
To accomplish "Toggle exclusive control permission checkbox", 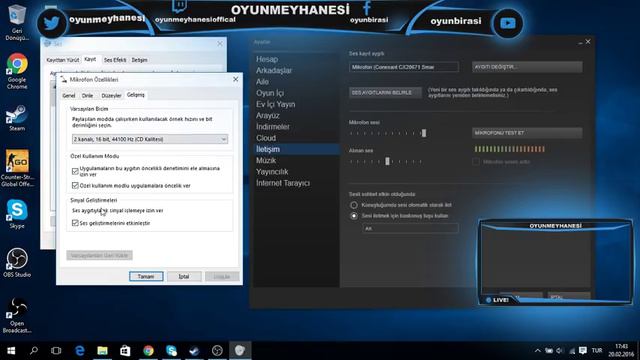I will [75, 171].
